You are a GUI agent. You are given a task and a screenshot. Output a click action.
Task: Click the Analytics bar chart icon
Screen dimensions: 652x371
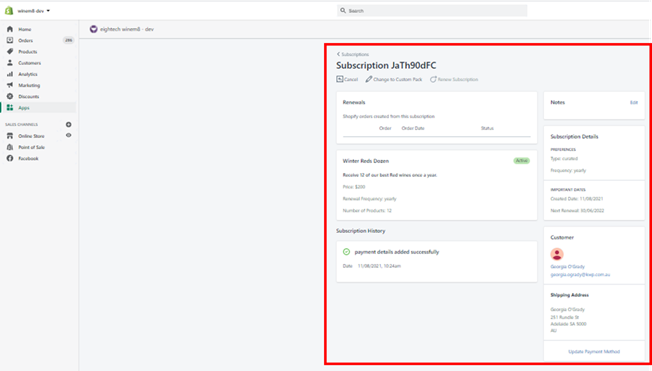point(10,74)
